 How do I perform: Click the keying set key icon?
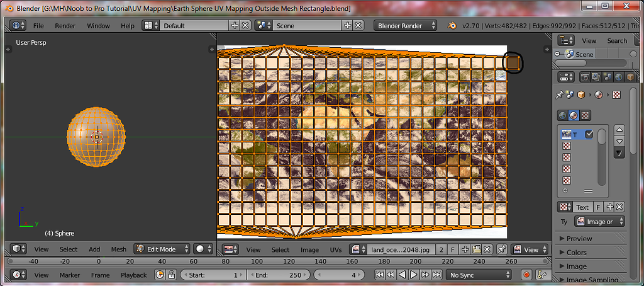coord(541,275)
